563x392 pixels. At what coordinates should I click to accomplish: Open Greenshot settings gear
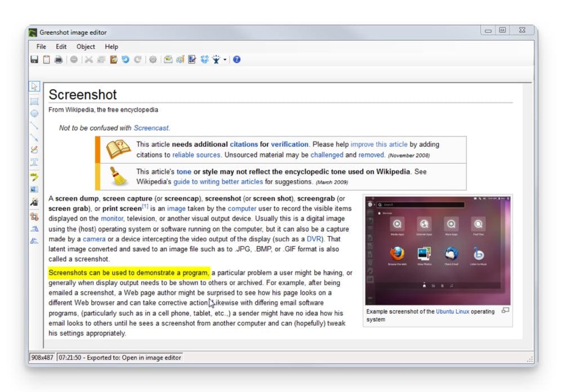[153, 59]
